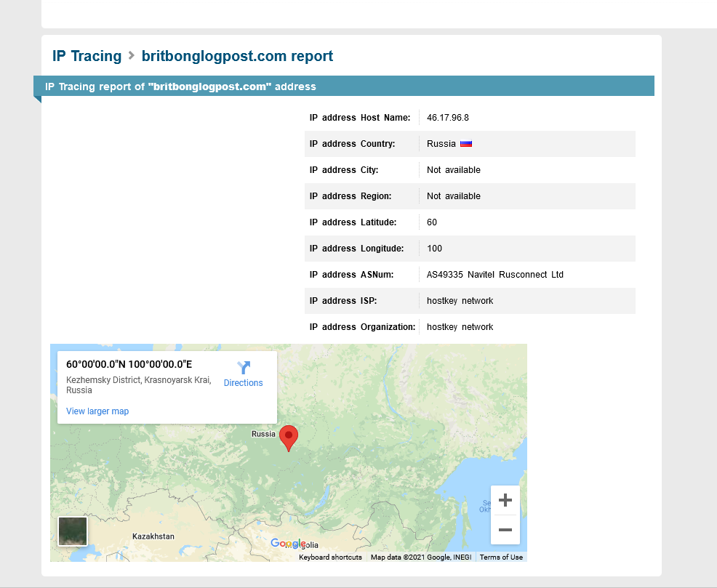Click the Map data ©2021 Google, INEGI text
Screen dimensions: 717x588
coord(421,557)
